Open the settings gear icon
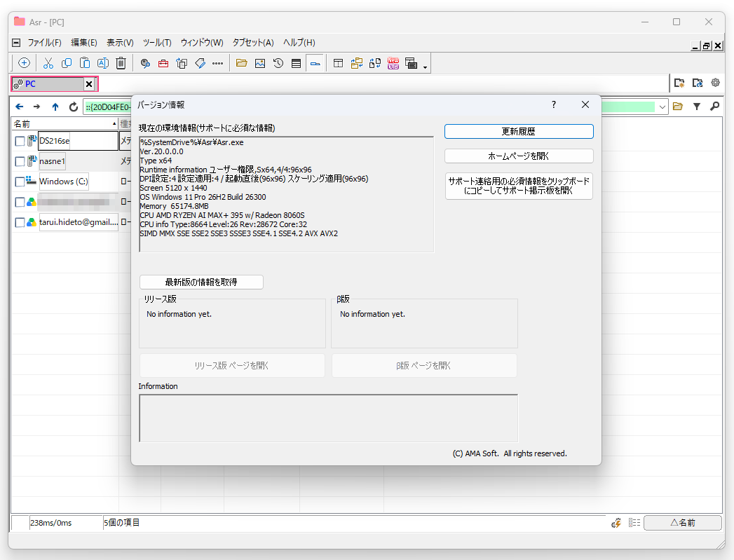Screen dimensions: 734x560 click(715, 82)
